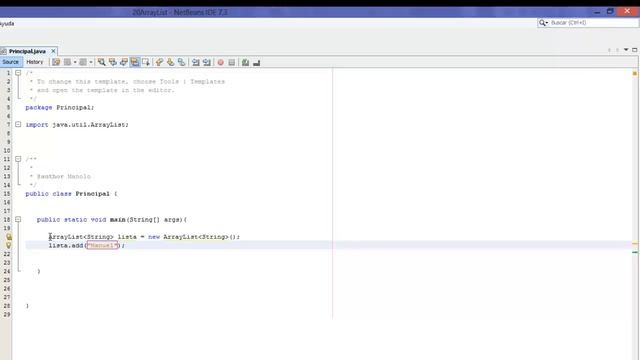Switch to the History view

35,62
